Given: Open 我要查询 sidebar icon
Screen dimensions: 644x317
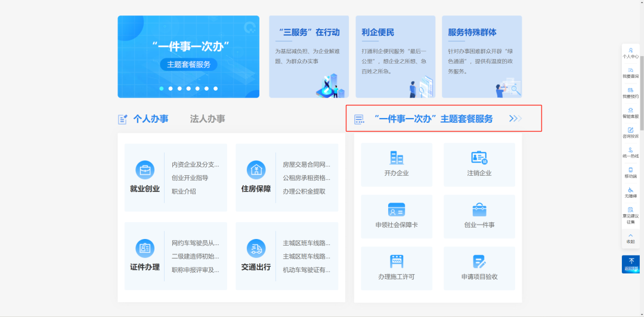Looking at the screenshot, I should pyautogui.click(x=630, y=70).
